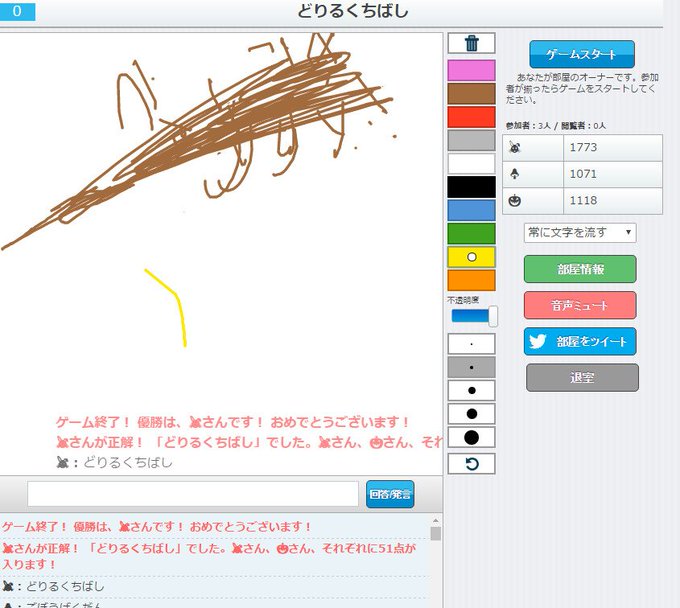Click the rabbit player avatar icon
Viewport: 680px width, 608px height.
(515, 147)
